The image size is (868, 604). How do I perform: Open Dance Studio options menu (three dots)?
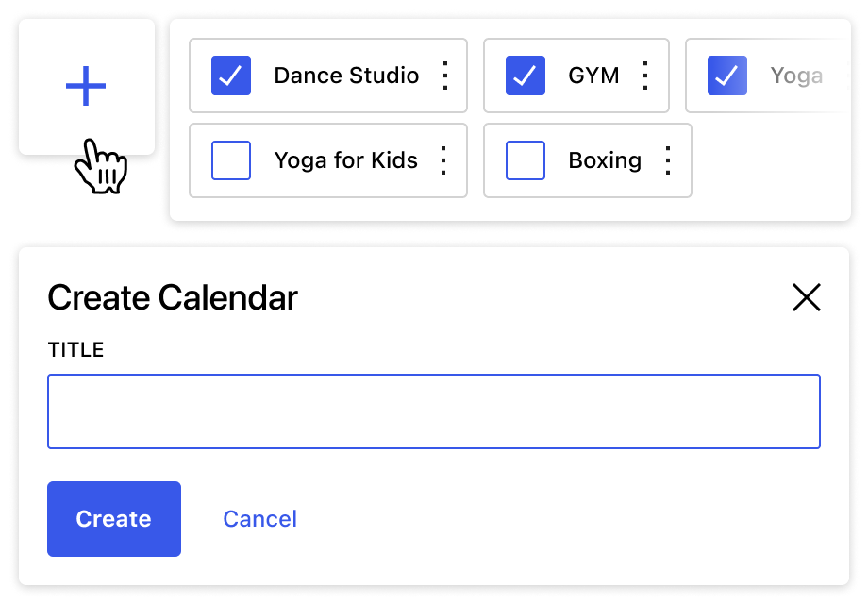(x=445, y=75)
